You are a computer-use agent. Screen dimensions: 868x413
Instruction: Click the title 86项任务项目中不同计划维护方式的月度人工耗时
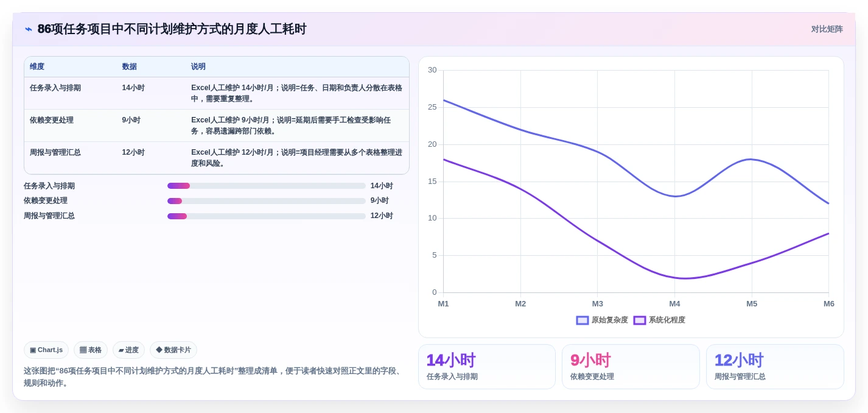point(172,29)
